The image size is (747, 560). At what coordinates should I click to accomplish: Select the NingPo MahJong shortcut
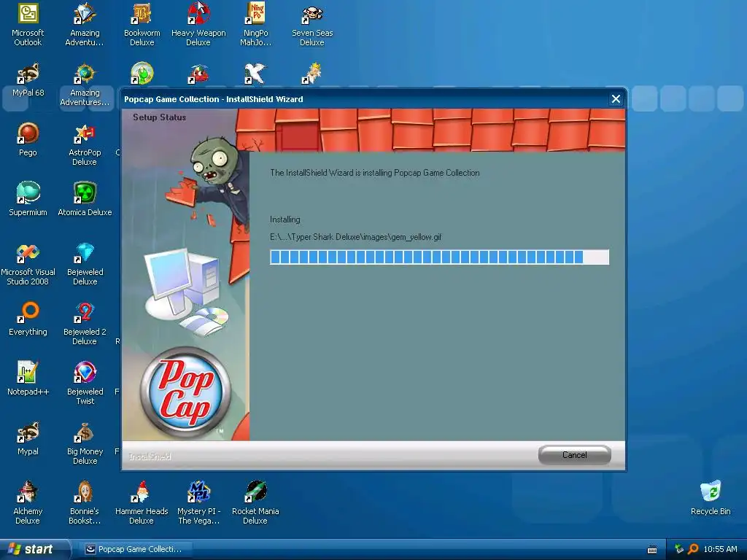point(255,24)
